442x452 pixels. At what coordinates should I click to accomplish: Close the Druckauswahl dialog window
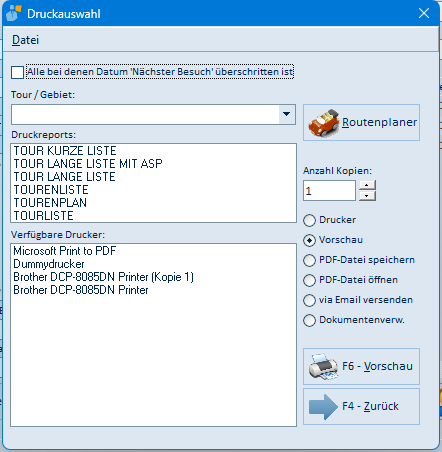424,13
